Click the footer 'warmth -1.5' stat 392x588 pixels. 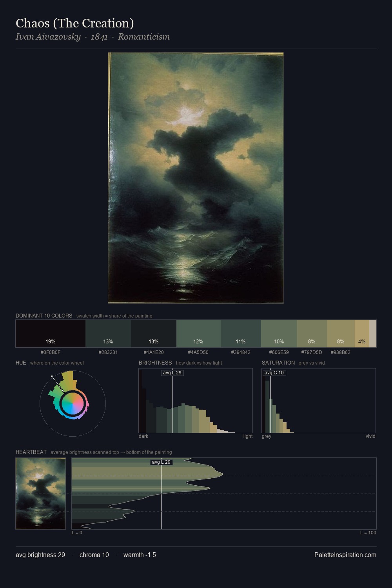point(140,555)
